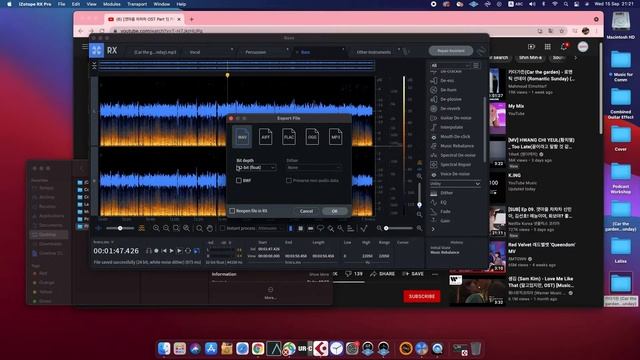The height and width of the screenshot is (360, 640).
Task: Confirm export with the OK button
Action: pyautogui.click(x=335, y=211)
